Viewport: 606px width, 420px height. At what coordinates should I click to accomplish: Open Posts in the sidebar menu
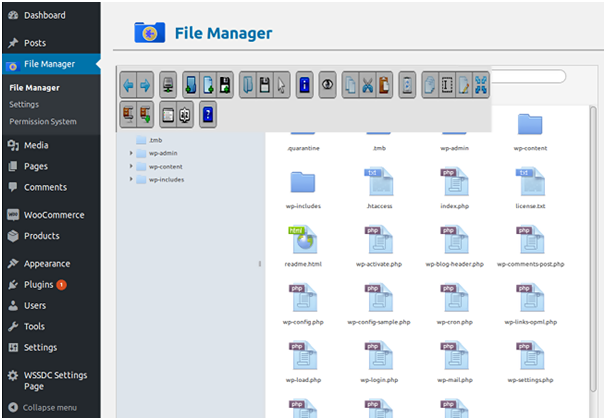click(x=35, y=43)
